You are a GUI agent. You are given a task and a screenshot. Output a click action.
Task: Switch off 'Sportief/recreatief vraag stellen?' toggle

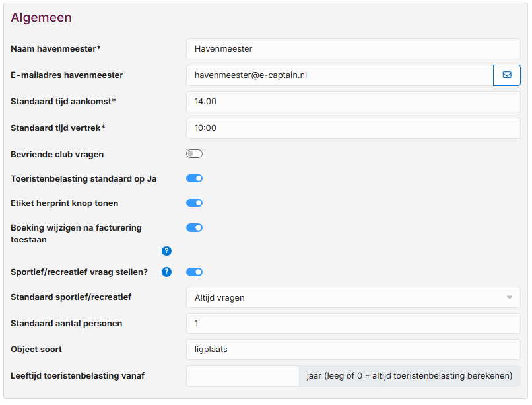click(194, 272)
